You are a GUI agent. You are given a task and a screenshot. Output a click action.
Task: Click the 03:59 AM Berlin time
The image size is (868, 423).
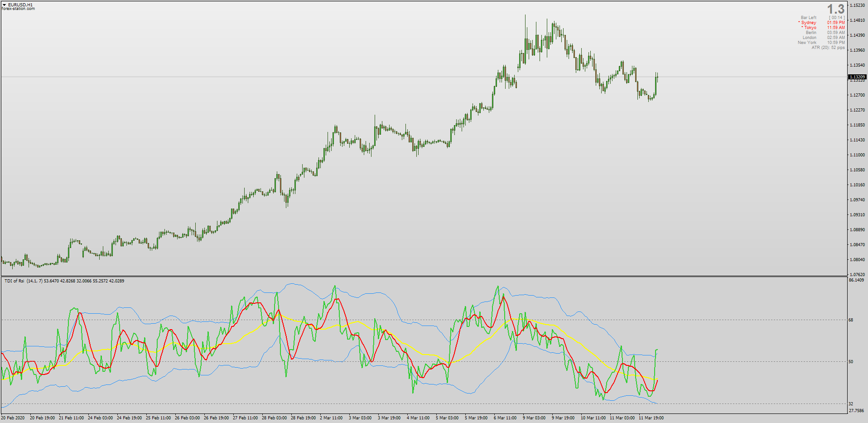tap(836, 33)
